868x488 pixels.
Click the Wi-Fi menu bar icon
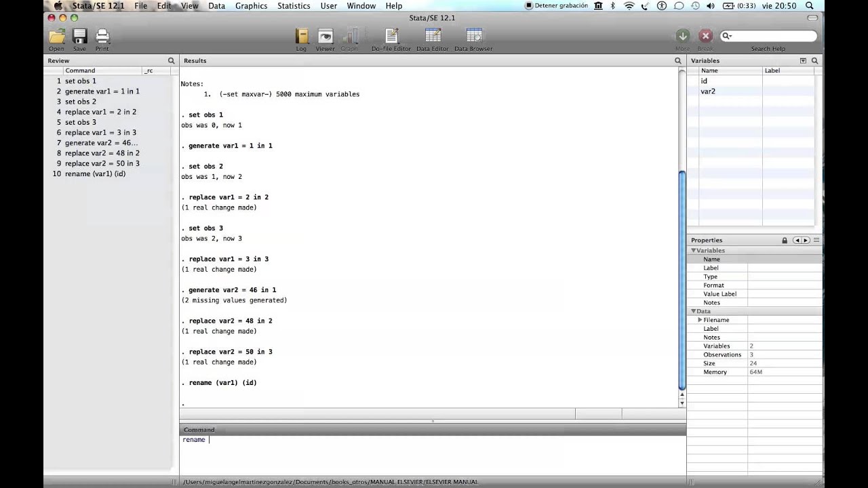click(x=629, y=5)
